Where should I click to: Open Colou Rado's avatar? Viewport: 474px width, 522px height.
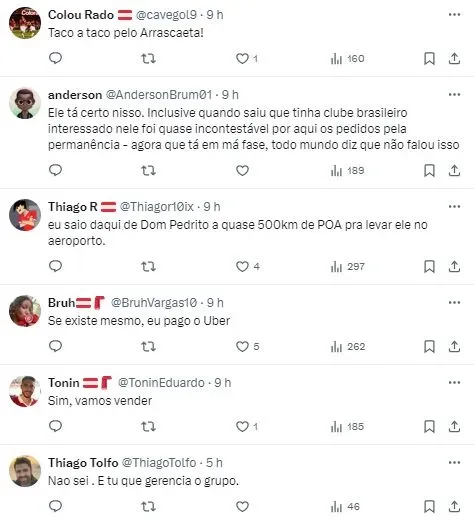[25, 23]
